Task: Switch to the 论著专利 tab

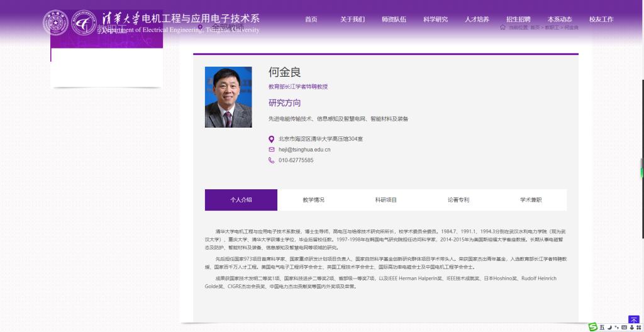Action: point(458,200)
